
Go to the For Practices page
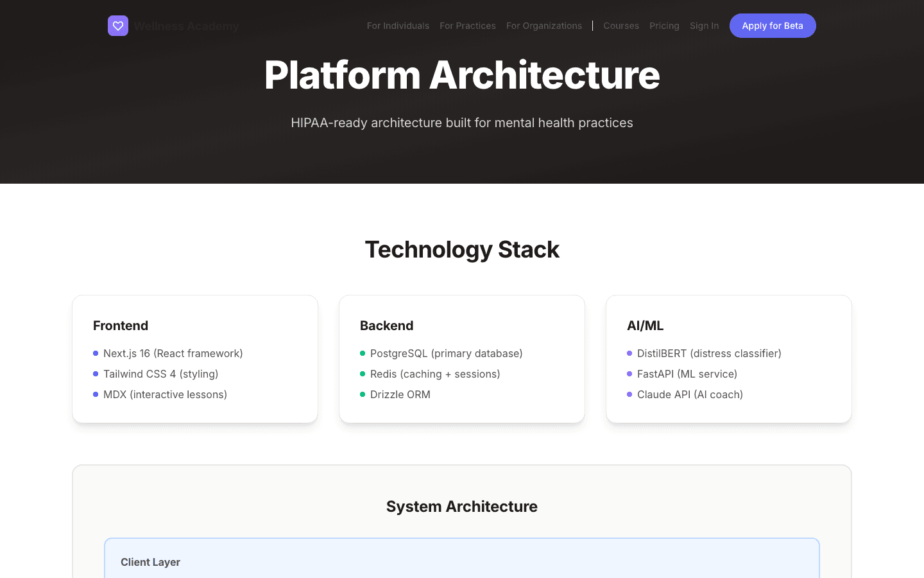coord(468,26)
